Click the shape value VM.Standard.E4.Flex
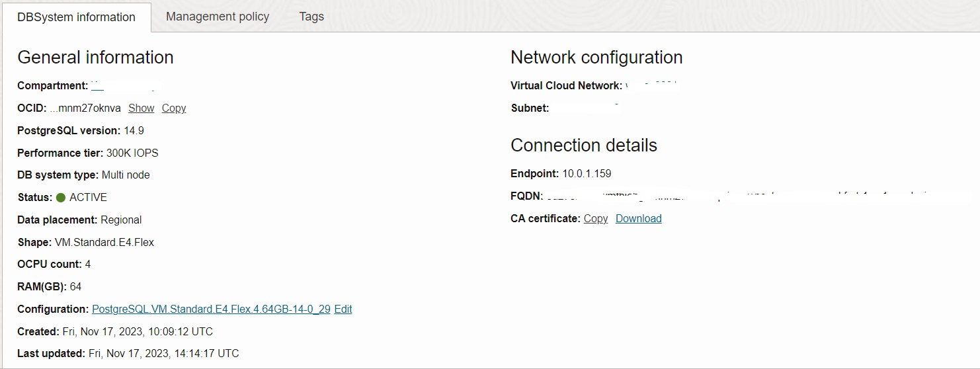Image resolution: width=980 pixels, height=369 pixels. (104, 243)
